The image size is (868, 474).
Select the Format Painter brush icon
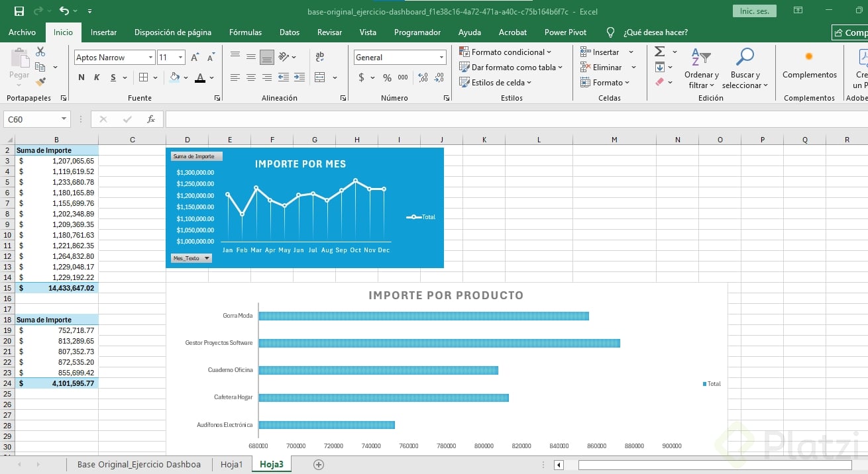40,82
